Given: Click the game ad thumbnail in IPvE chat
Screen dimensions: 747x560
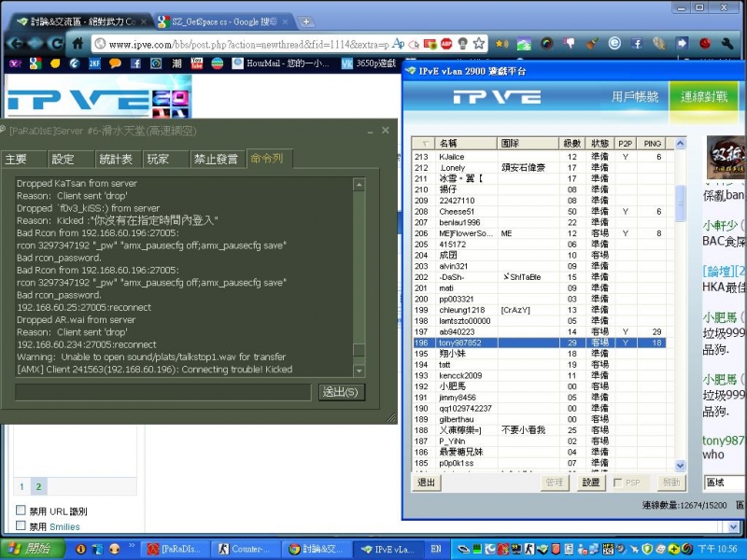Looking at the screenshot, I should click(x=726, y=157).
